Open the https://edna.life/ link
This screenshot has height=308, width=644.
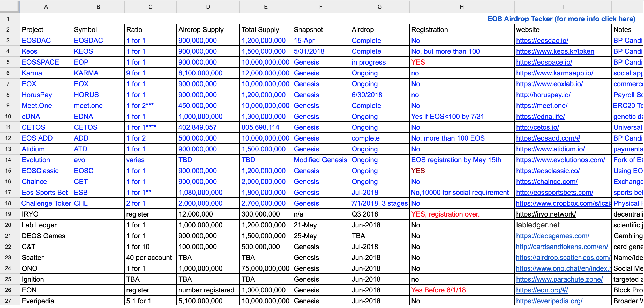[x=541, y=117]
